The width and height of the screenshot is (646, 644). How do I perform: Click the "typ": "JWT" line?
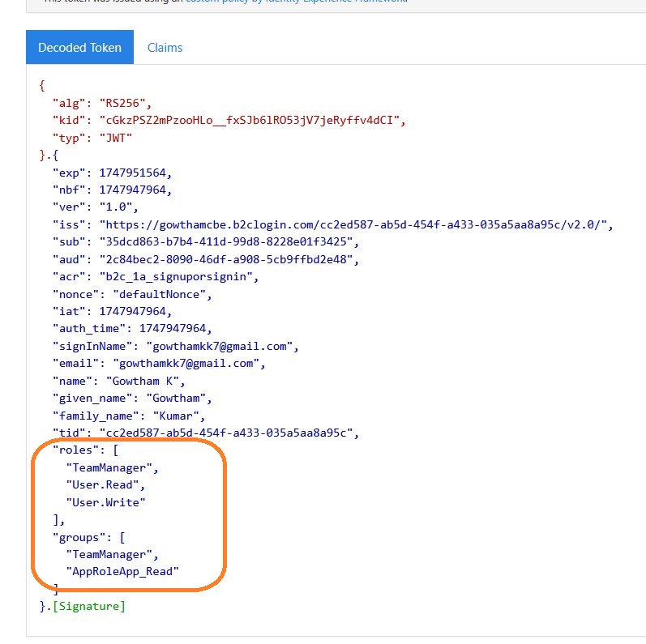[x=92, y=138]
